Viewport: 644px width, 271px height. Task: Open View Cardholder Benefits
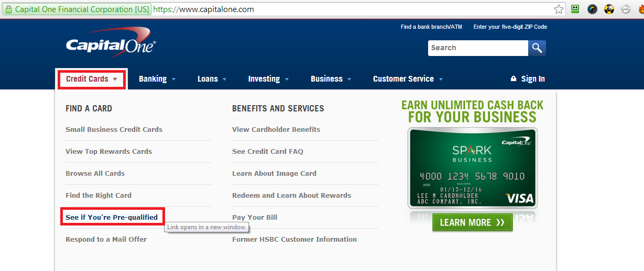click(276, 129)
